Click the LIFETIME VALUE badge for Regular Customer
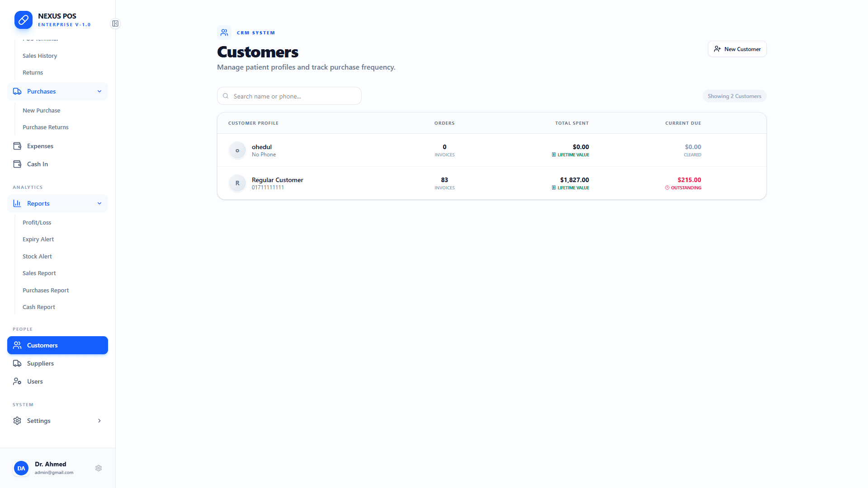The image size is (868, 488). point(571,188)
